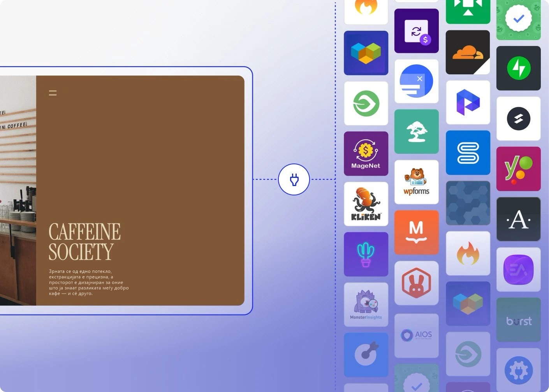549x392 pixels.
Task: Click the black circle S icon
Action: 519,118
